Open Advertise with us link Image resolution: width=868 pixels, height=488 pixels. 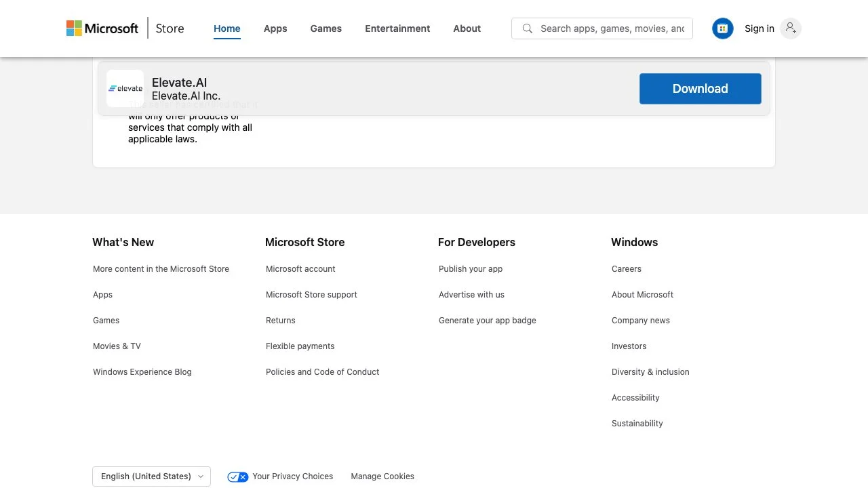(x=472, y=295)
